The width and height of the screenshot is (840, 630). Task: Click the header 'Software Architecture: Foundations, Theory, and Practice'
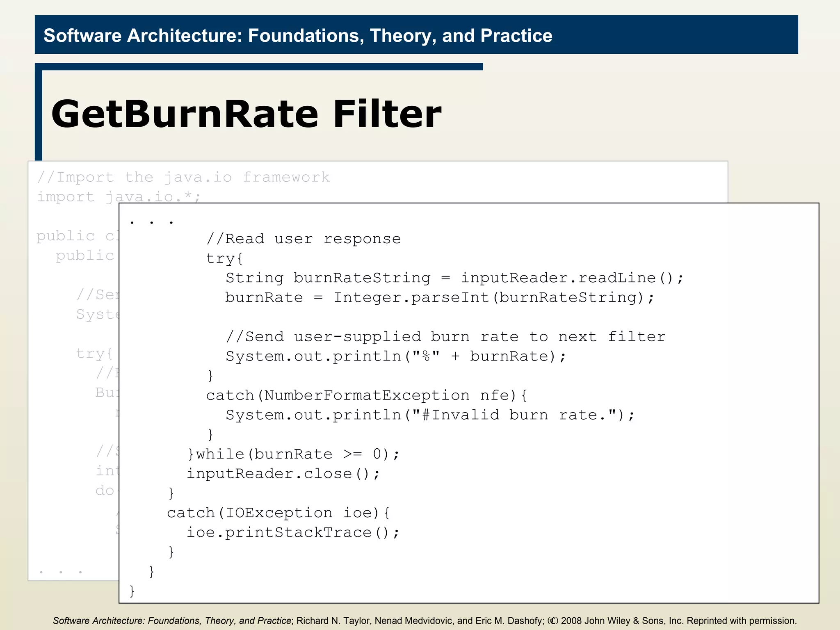coord(298,36)
